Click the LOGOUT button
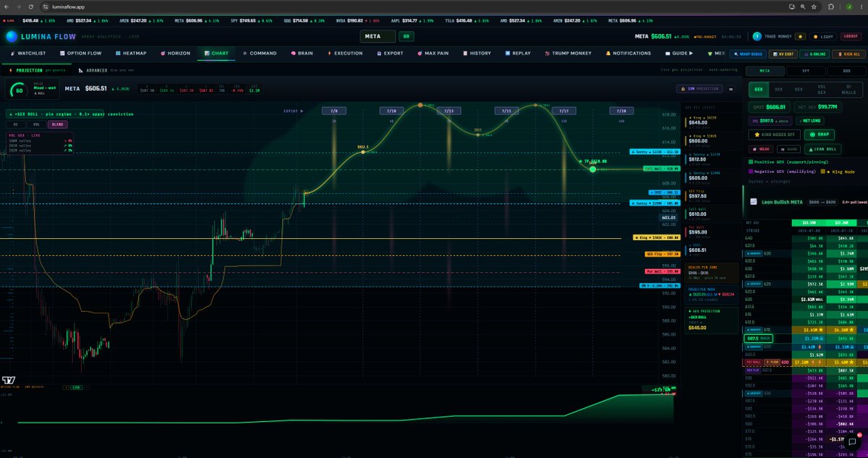 [x=851, y=36]
